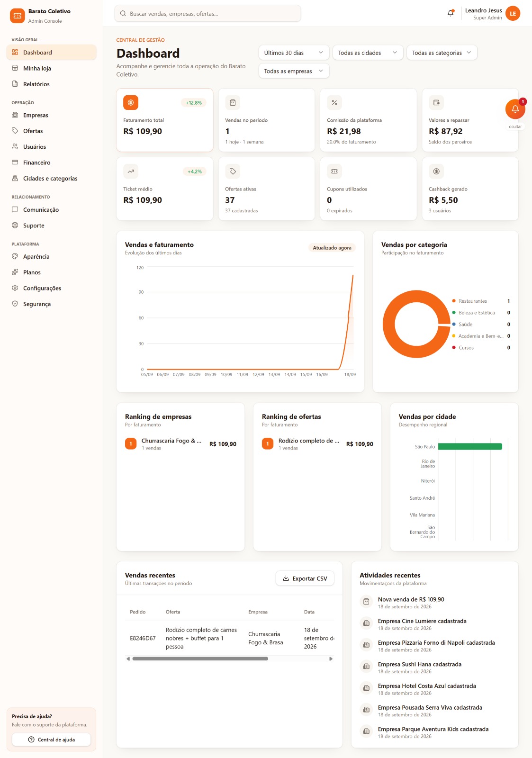
Task: Click the Rodízio completo de ... offer ranking entry
Action: click(x=317, y=444)
